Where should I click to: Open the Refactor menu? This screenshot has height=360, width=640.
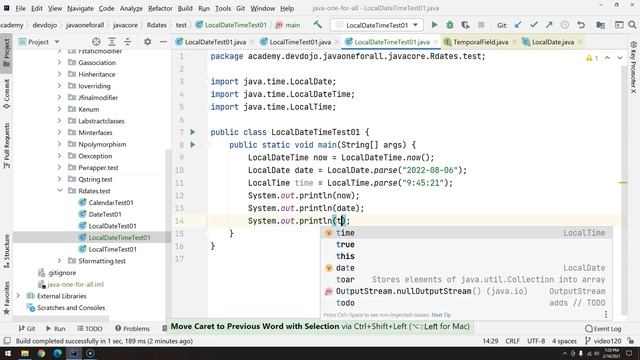pos(160,8)
